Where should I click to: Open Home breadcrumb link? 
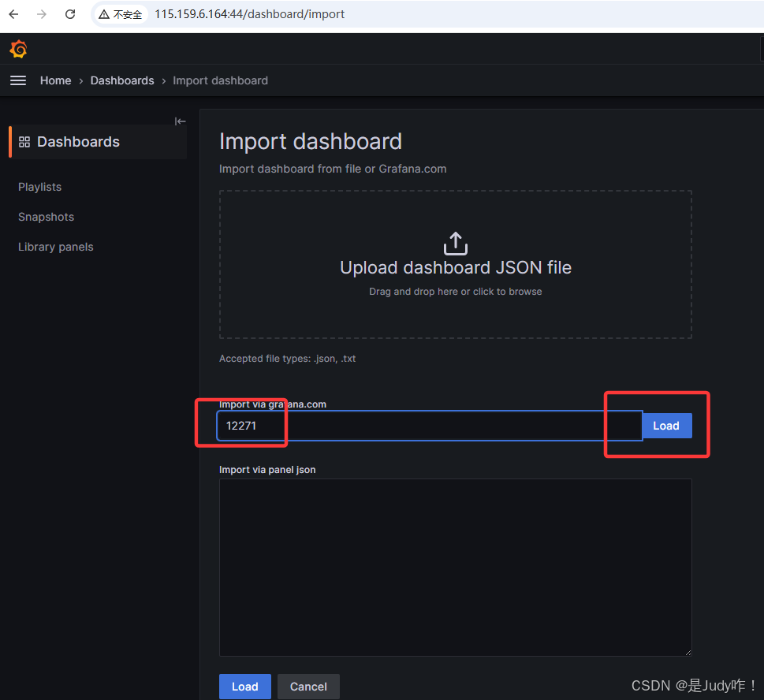[55, 80]
